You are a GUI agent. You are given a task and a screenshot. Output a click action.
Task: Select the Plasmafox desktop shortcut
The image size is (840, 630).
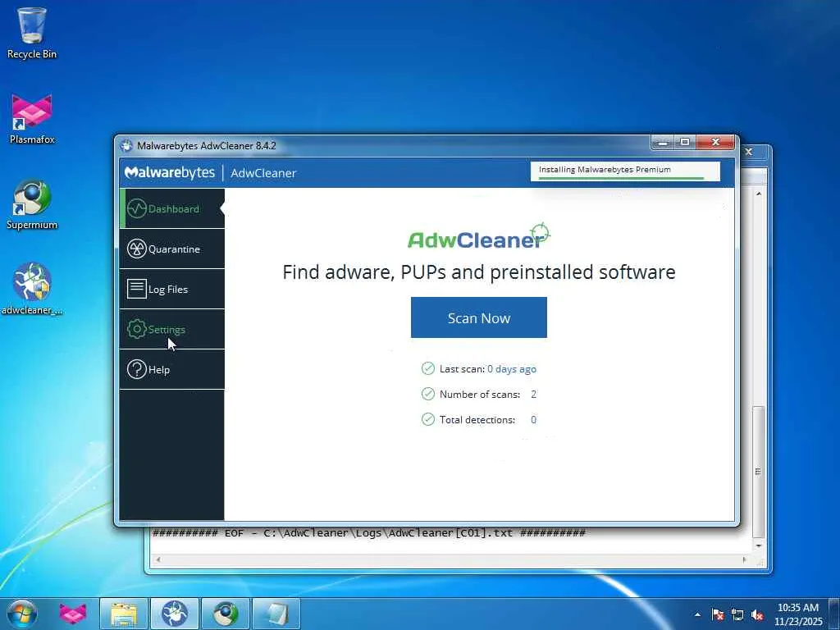click(32, 119)
